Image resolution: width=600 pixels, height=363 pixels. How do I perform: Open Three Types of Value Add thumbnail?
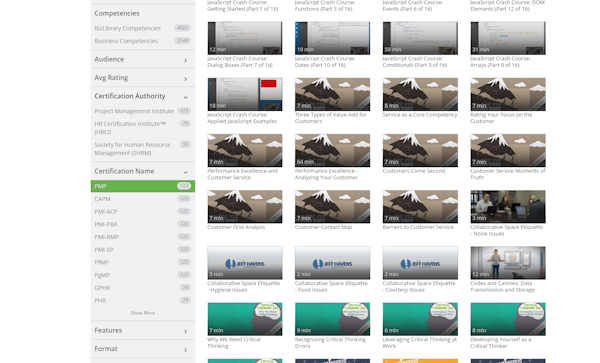pos(332,94)
